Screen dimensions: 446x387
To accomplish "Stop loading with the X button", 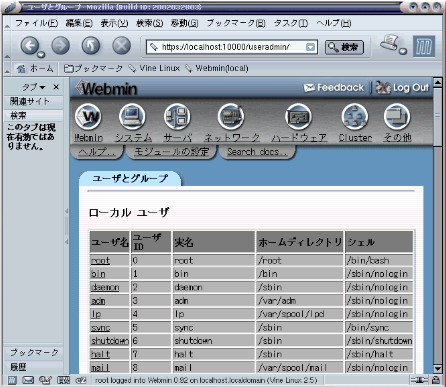I will coord(122,46).
